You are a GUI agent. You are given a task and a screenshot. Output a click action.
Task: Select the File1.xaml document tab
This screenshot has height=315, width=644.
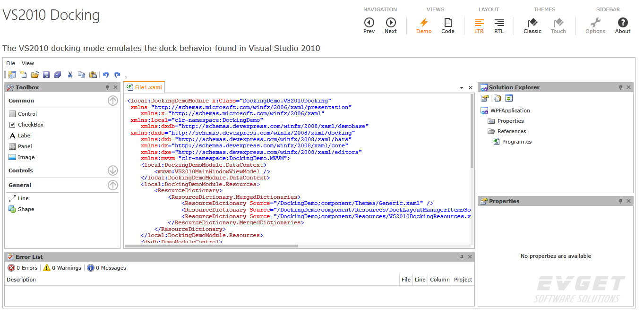click(144, 87)
